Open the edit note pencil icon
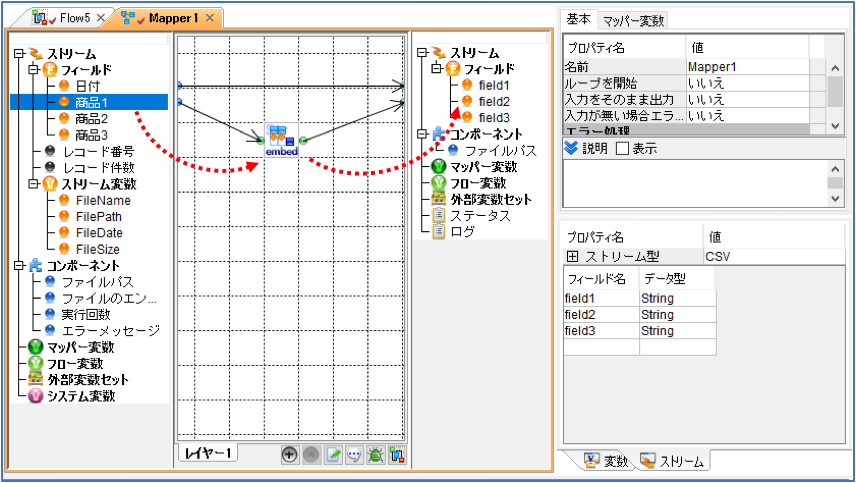 click(x=333, y=454)
